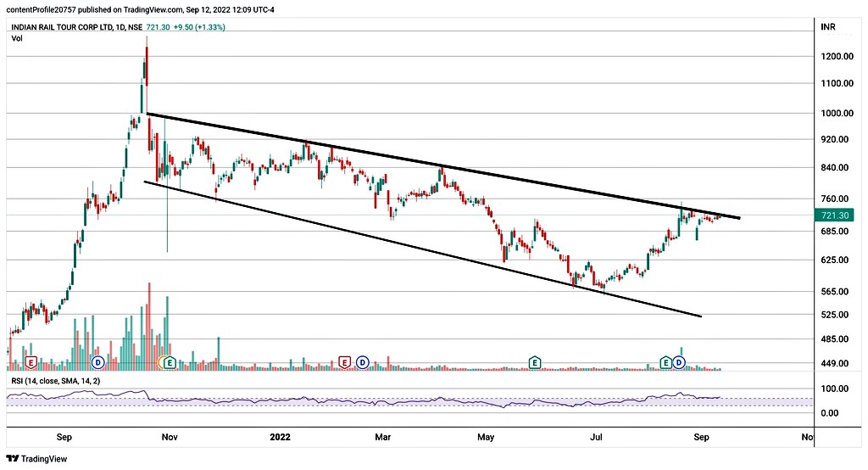Click the current price label 721.30
Viewport: 868px width, 470px height.
(834, 215)
